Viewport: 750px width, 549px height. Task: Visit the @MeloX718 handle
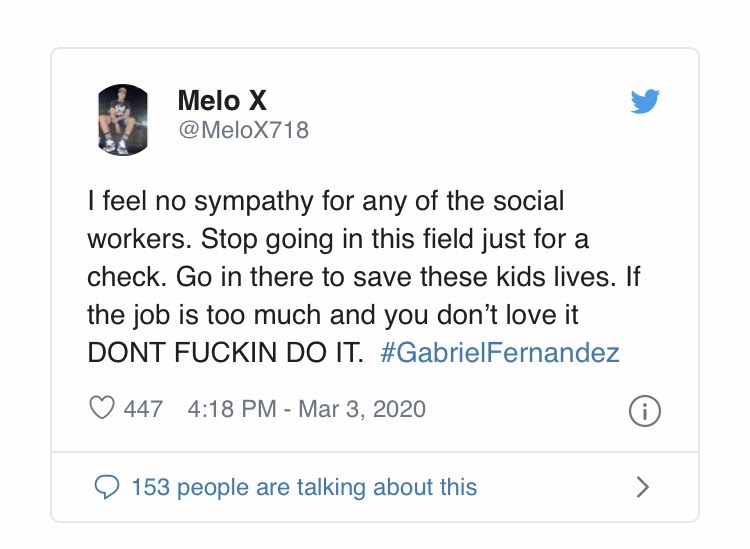tap(243, 130)
